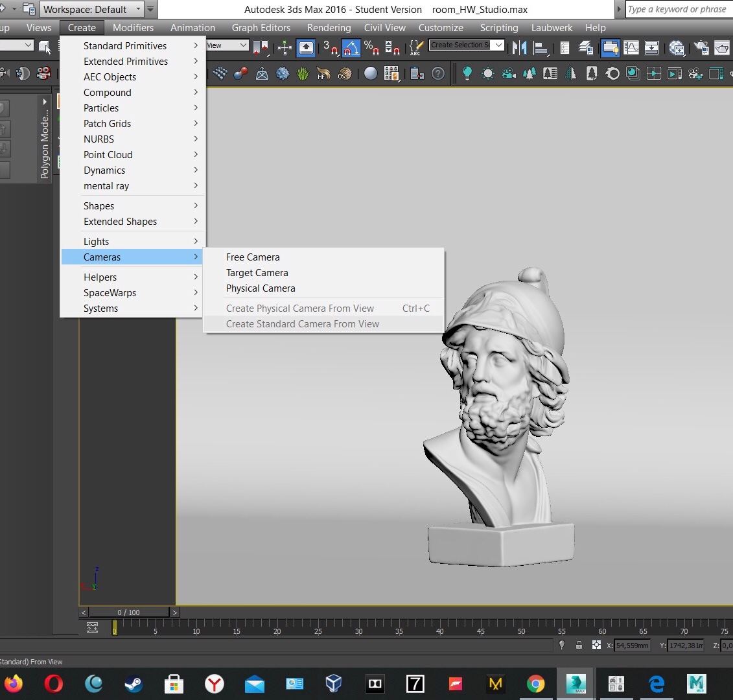
Task: Open Steam from the taskbar
Action: [x=134, y=684]
